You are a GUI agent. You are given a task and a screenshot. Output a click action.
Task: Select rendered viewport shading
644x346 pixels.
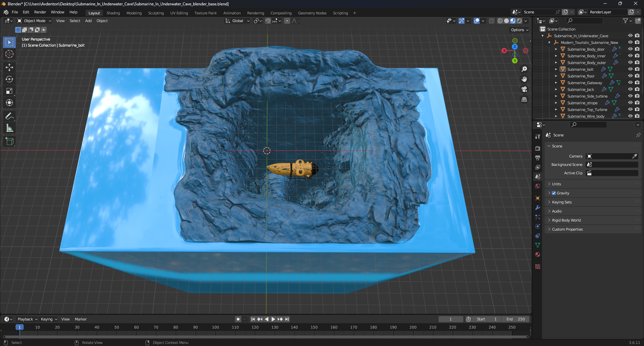pyautogui.click(x=519, y=21)
